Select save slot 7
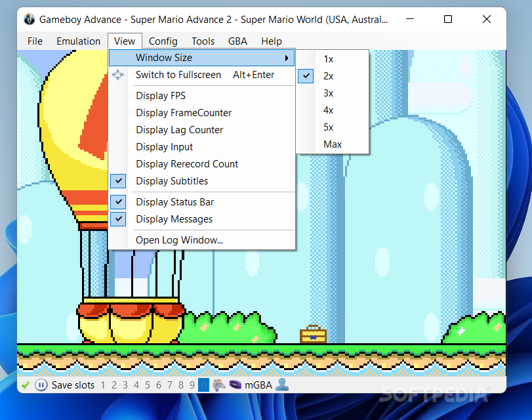This screenshot has width=532, height=420. (170, 385)
